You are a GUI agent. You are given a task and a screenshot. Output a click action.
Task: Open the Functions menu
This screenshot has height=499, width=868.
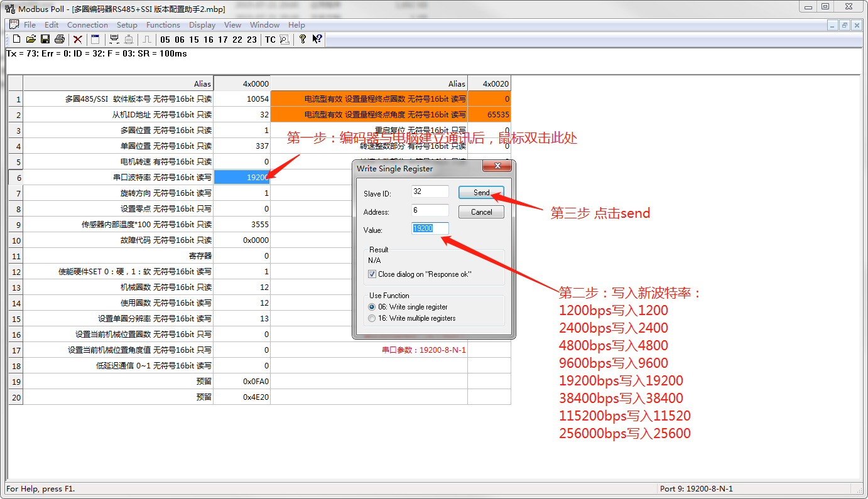click(x=163, y=25)
